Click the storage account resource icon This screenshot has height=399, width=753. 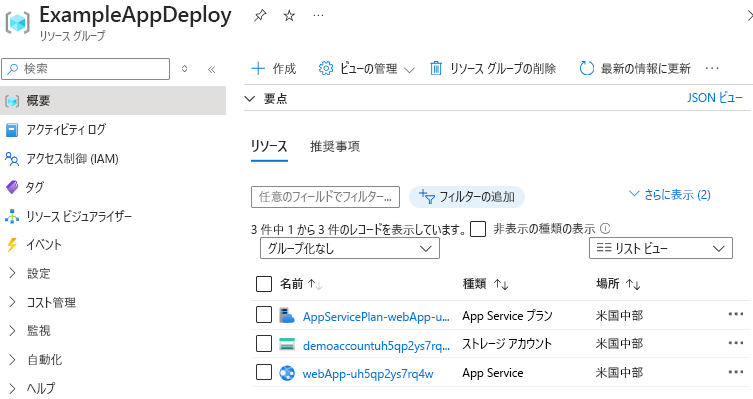point(287,344)
